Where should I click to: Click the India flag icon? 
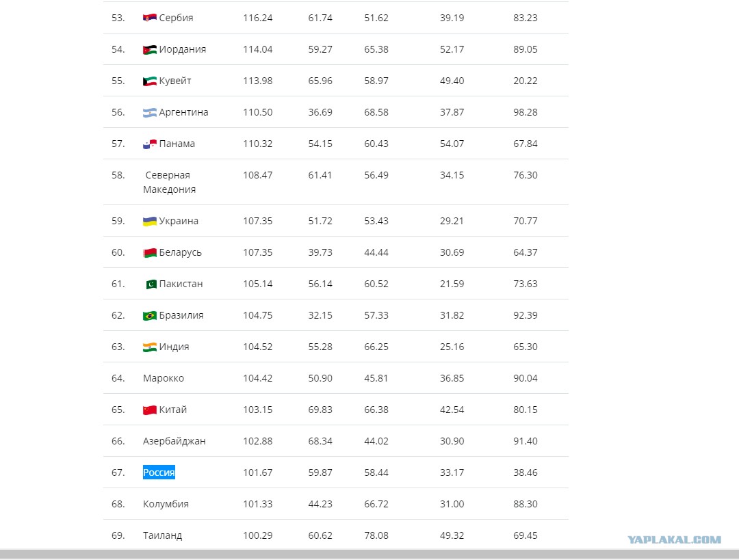(149, 347)
